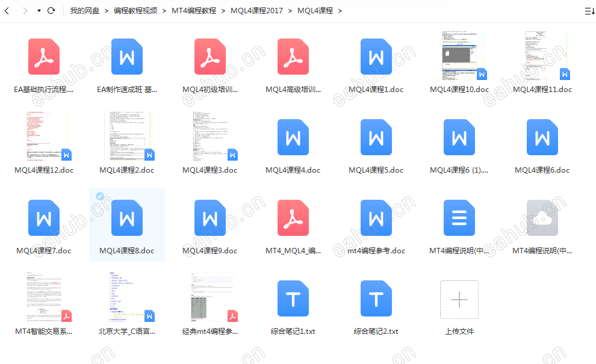Screen dimensions: 596x364
Task: Expand the chevron after MQL4课程 breadcrumb
Action: pos(340,10)
